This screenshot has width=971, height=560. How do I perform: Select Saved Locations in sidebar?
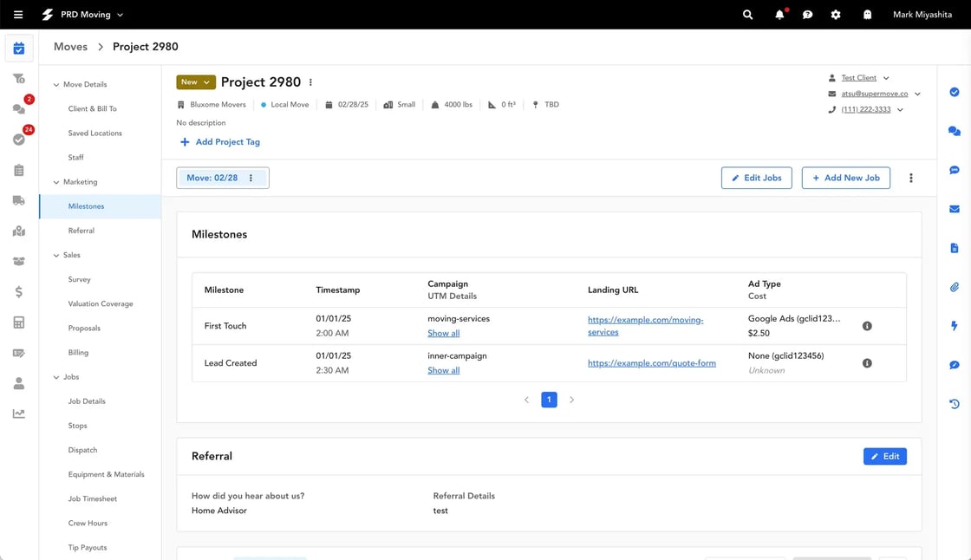[94, 133]
